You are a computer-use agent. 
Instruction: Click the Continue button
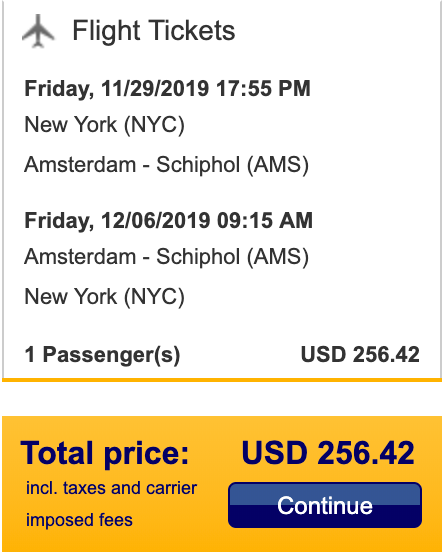(325, 505)
